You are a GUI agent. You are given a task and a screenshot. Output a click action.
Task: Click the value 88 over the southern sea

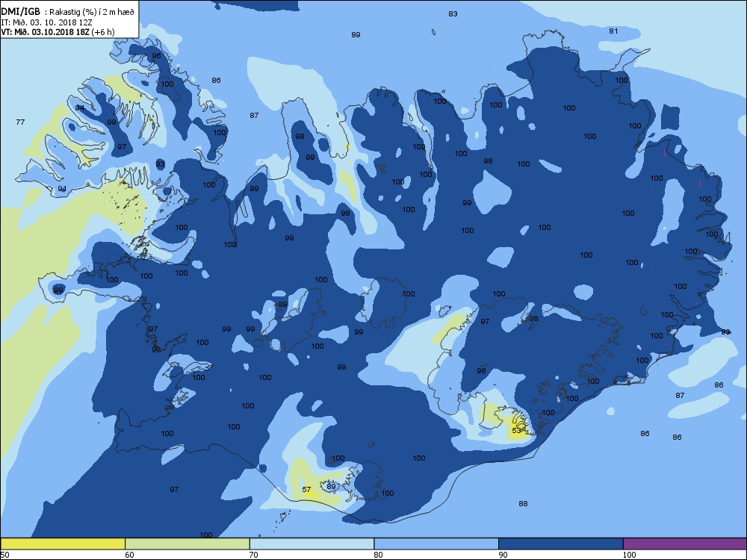[x=523, y=504]
